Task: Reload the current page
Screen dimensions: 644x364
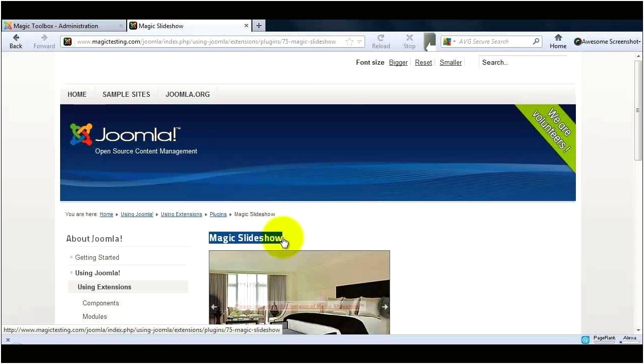Action: [381, 42]
